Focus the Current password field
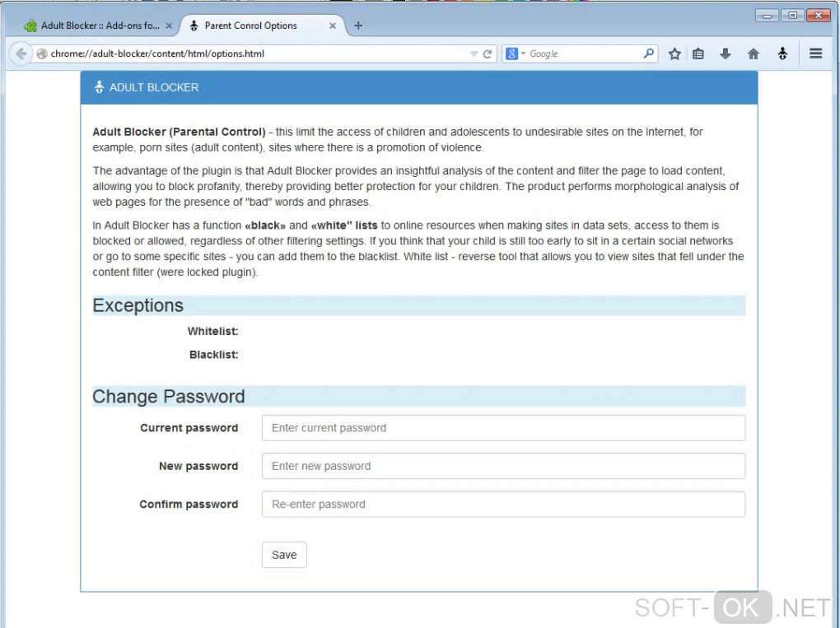This screenshot has width=840, height=628. (503, 428)
